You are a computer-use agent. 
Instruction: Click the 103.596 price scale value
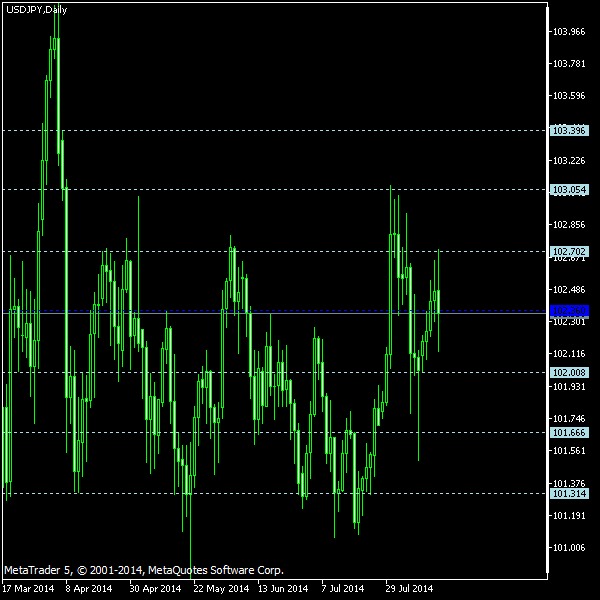pyautogui.click(x=569, y=96)
